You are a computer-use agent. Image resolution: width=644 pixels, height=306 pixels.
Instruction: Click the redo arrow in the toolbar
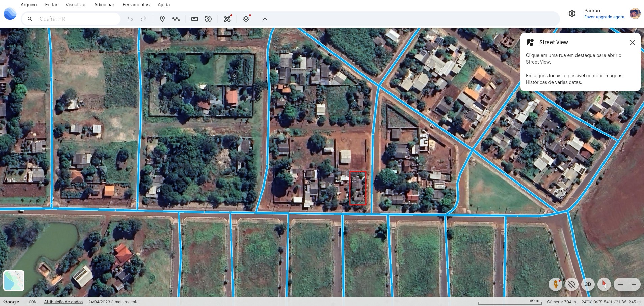[x=143, y=19]
